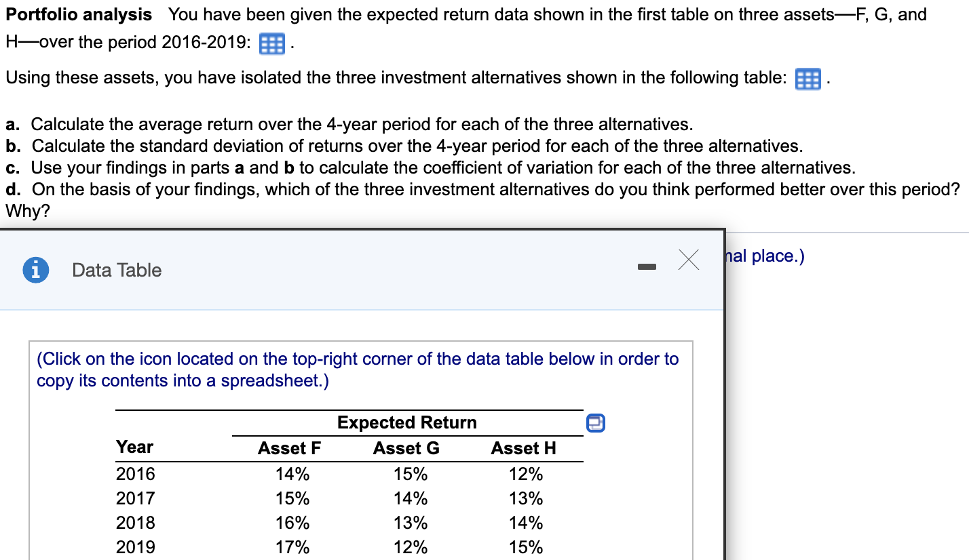Image resolution: width=969 pixels, height=560 pixels.
Task: Select the Asset F column header
Action: (290, 447)
